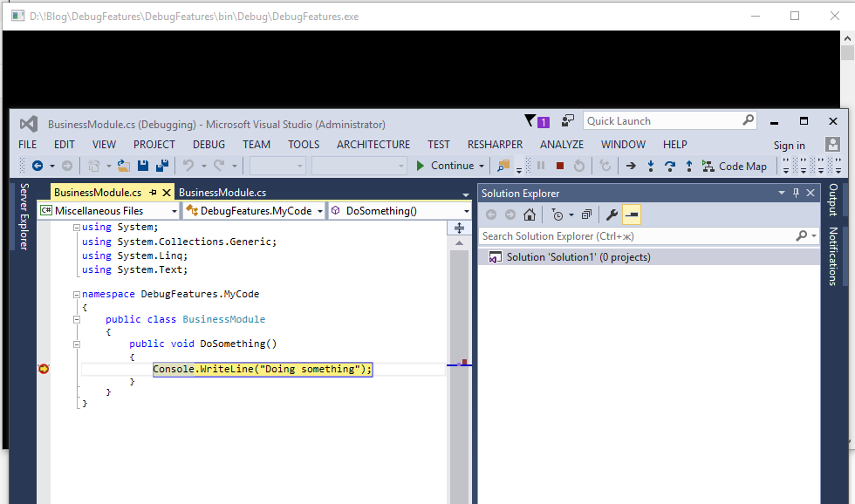Open the DebugFeatures.MyCode namespace dropdown
Screen dimensions: 855x504
tap(321, 210)
